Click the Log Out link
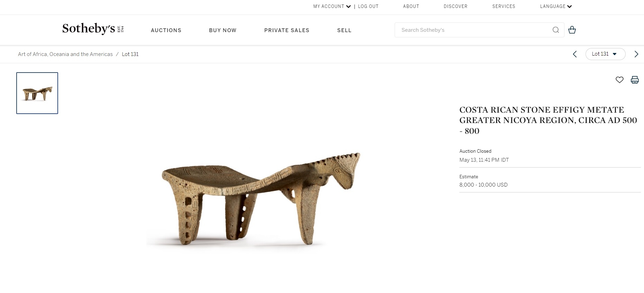 pos(368,6)
